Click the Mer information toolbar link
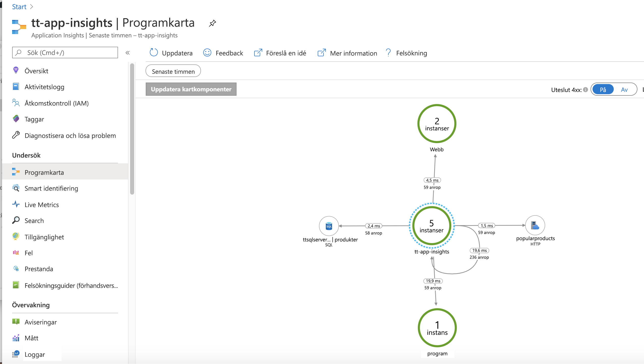The width and height of the screenshot is (644, 364). [354, 53]
